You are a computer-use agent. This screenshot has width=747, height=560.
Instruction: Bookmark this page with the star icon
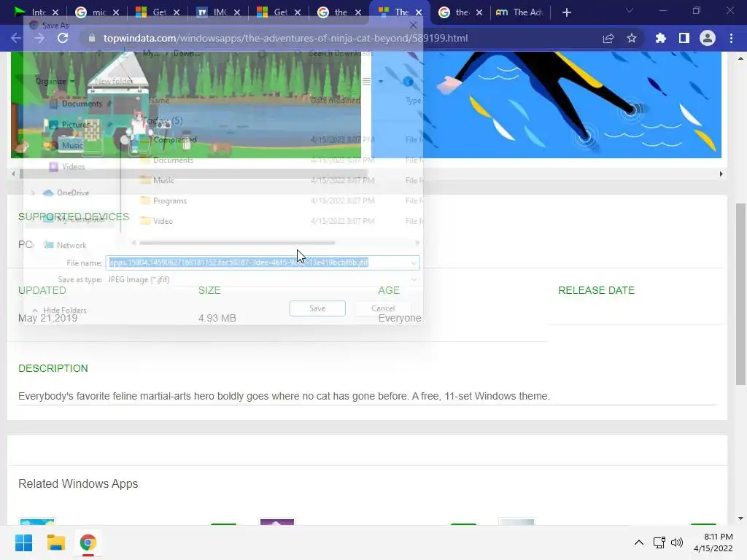coord(632,38)
